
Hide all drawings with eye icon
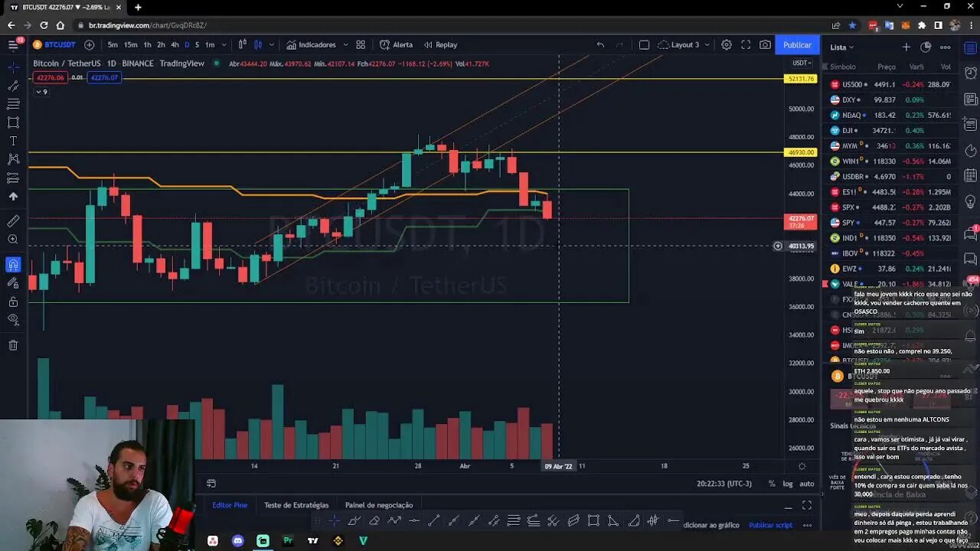click(13, 320)
